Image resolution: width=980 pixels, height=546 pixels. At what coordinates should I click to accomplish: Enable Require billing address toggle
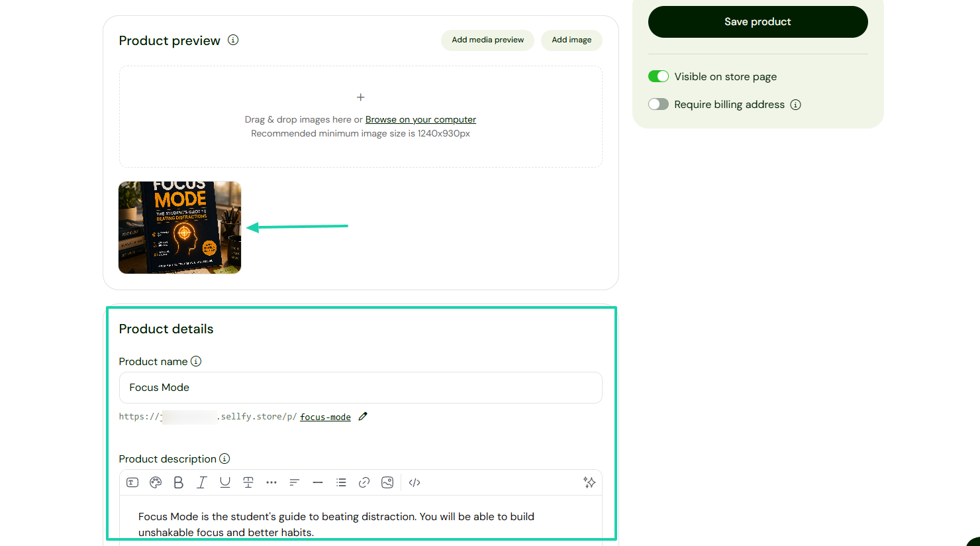click(658, 104)
